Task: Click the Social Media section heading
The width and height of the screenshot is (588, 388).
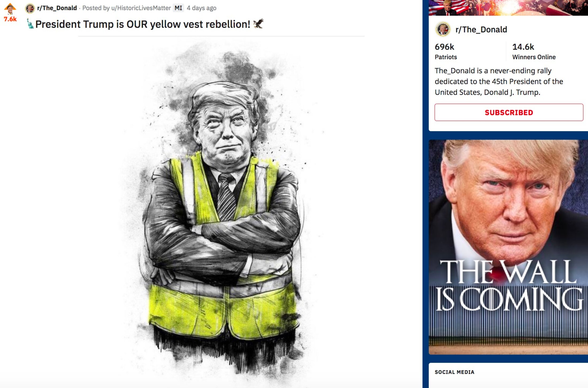Action: point(454,372)
